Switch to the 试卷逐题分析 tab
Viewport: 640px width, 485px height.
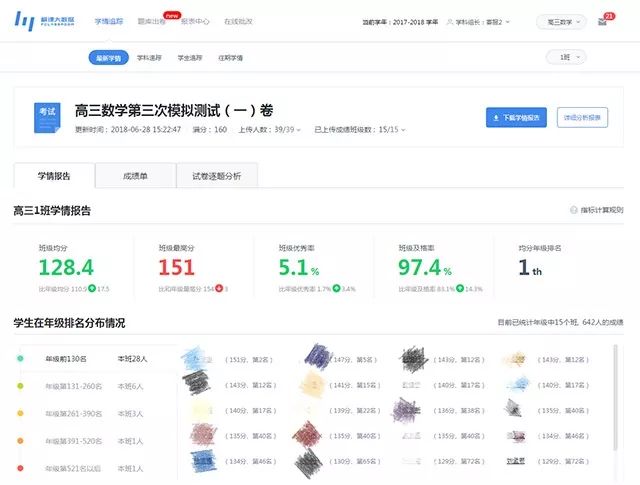(217, 176)
